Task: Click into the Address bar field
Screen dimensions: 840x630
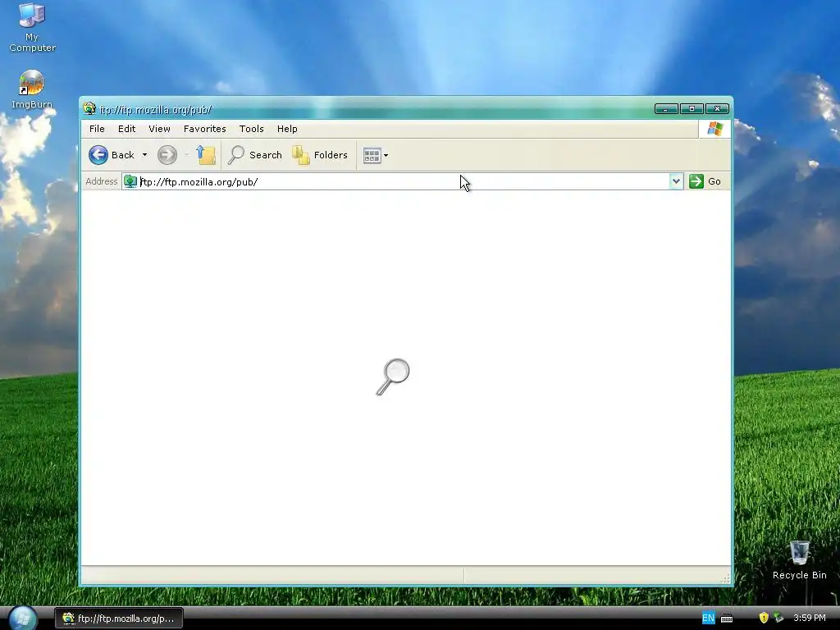Action: click(404, 181)
